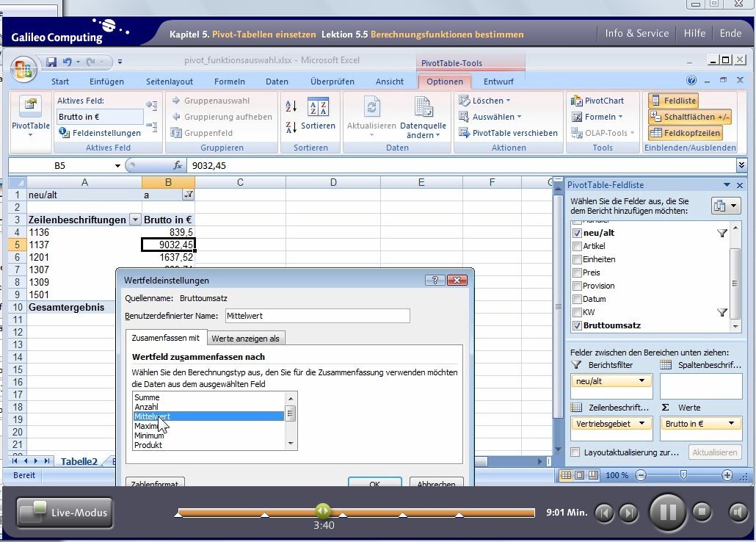
Task: Check the Datum field checkbox
Action: click(x=577, y=299)
